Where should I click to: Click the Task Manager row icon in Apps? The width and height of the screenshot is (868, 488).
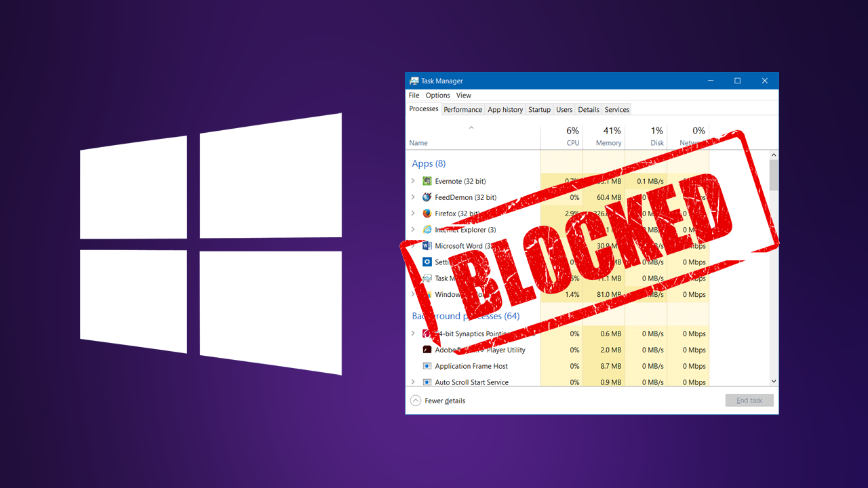point(427,279)
